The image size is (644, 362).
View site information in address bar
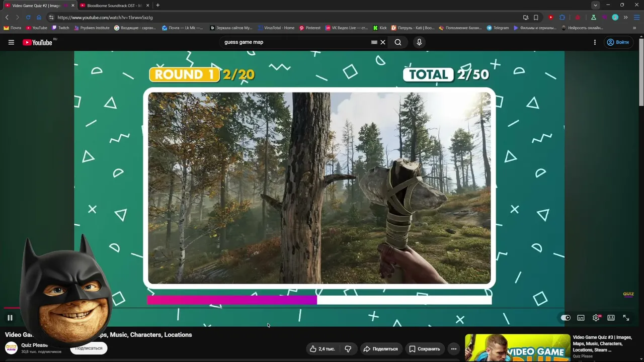coord(51,18)
